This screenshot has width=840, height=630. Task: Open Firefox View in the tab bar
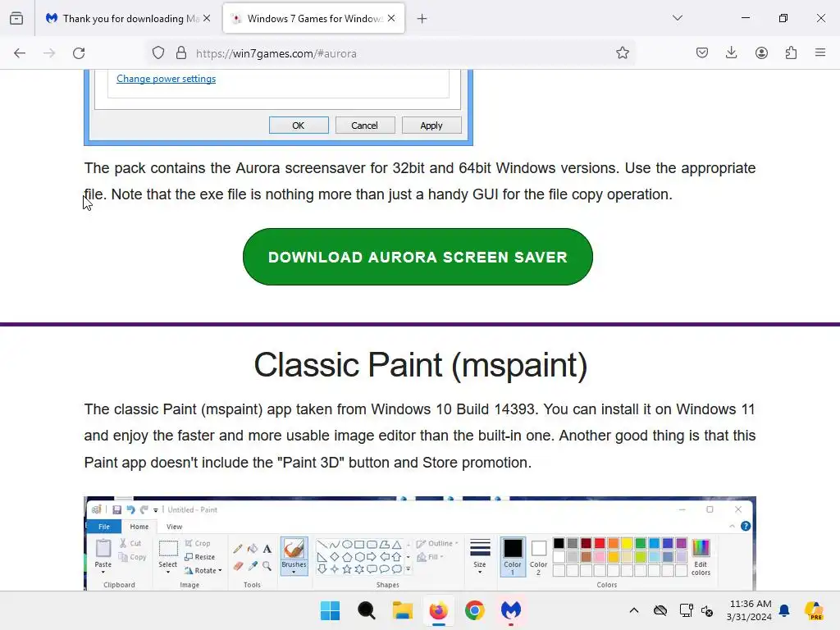coord(16,19)
